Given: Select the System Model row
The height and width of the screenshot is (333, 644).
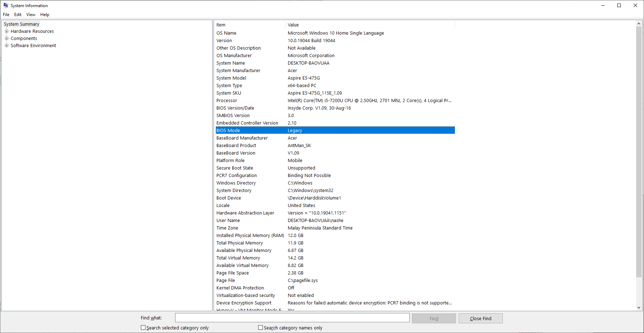Looking at the screenshot, I should pos(335,78).
